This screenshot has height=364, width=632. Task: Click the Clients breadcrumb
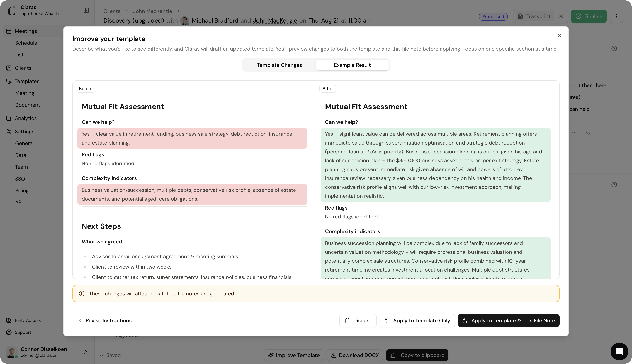tap(112, 11)
